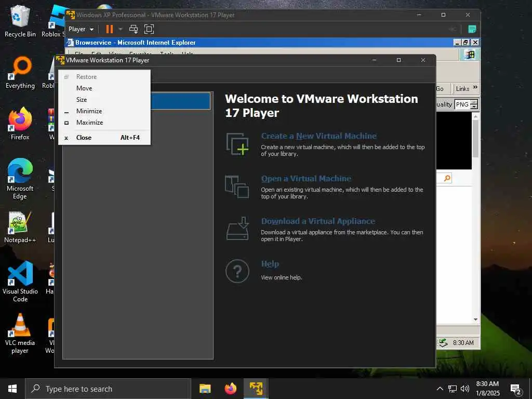This screenshot has width=532, height=399.
Task: Open the Windows Start button
Action: [12, 389]
